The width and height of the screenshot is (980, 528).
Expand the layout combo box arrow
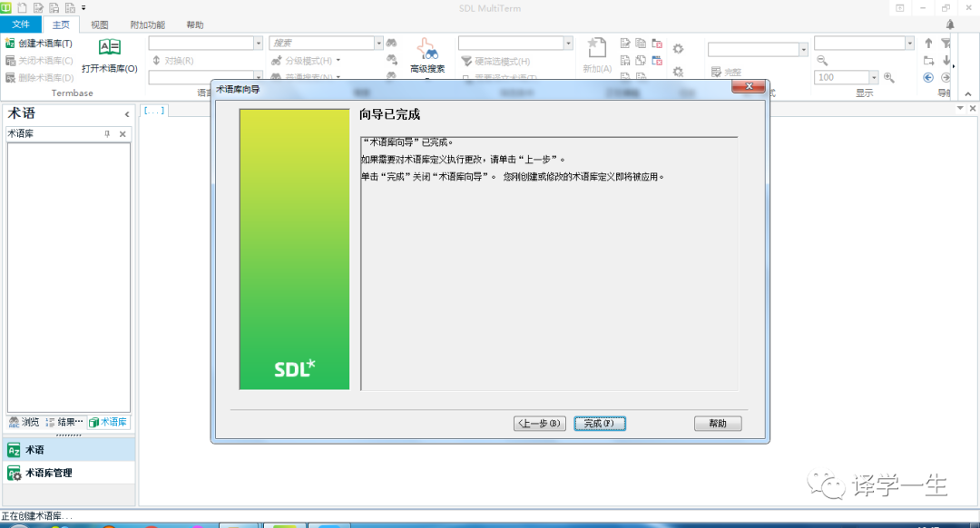803,49
